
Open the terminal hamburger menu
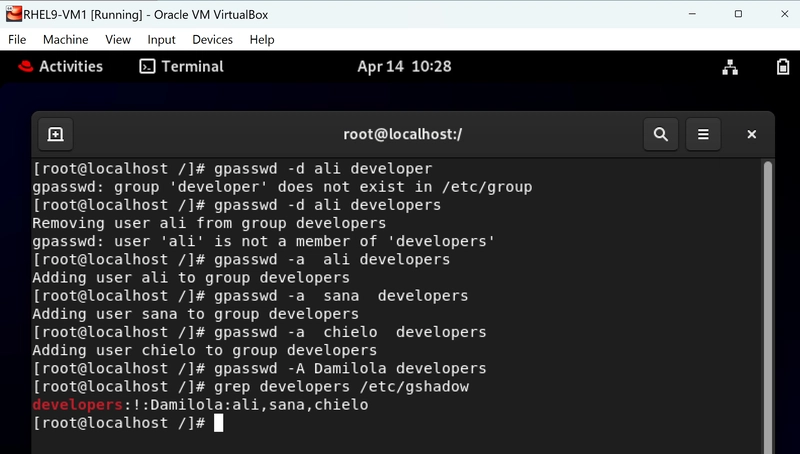pos(703,134)
